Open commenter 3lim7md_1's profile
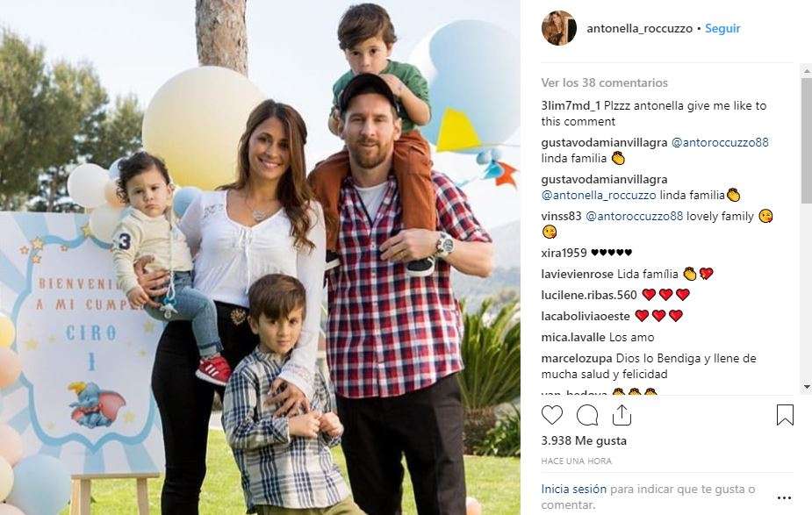 (571, 105)
